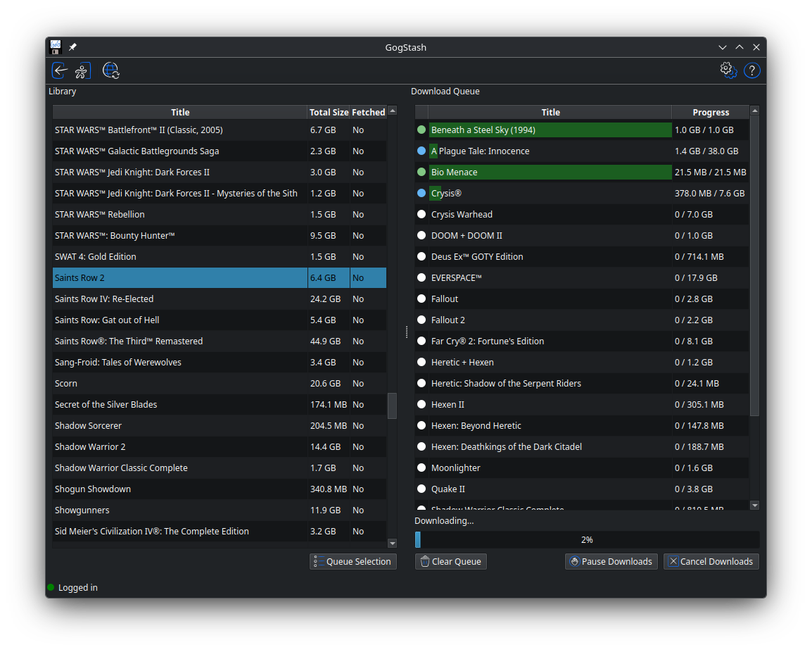812x652 pixels.
Task: Click the Title header in Download Queue
Action: pos(550,112)
